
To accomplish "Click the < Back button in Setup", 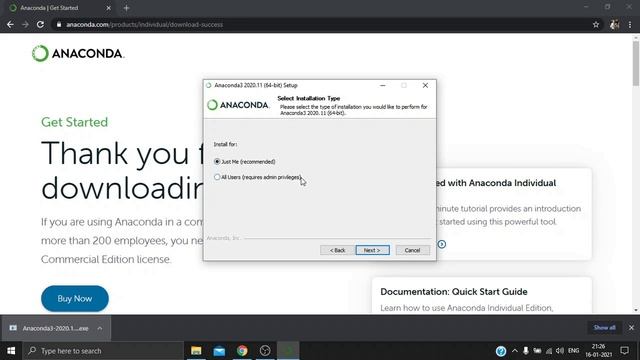I will [x=337, y=250].
